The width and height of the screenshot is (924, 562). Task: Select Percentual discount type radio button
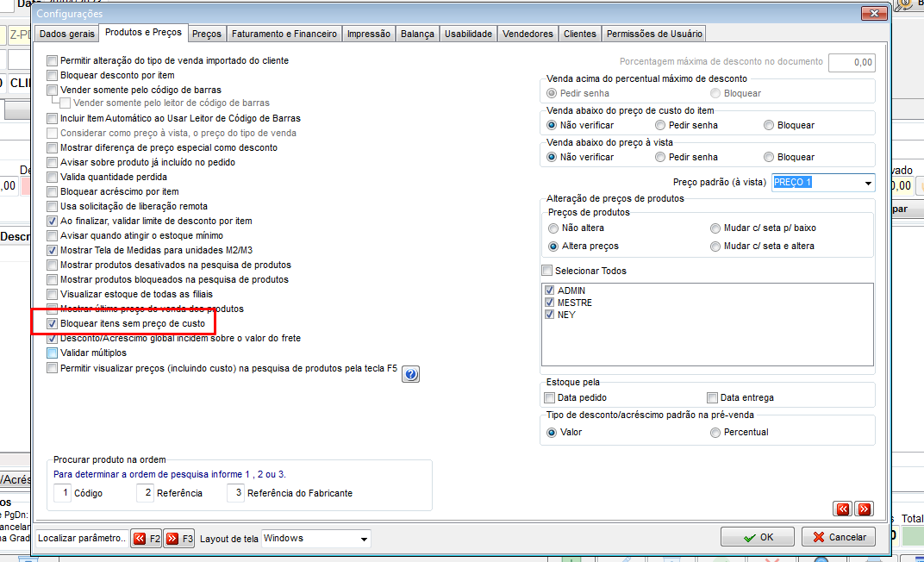pyautogui.click(x=715, y=433)
